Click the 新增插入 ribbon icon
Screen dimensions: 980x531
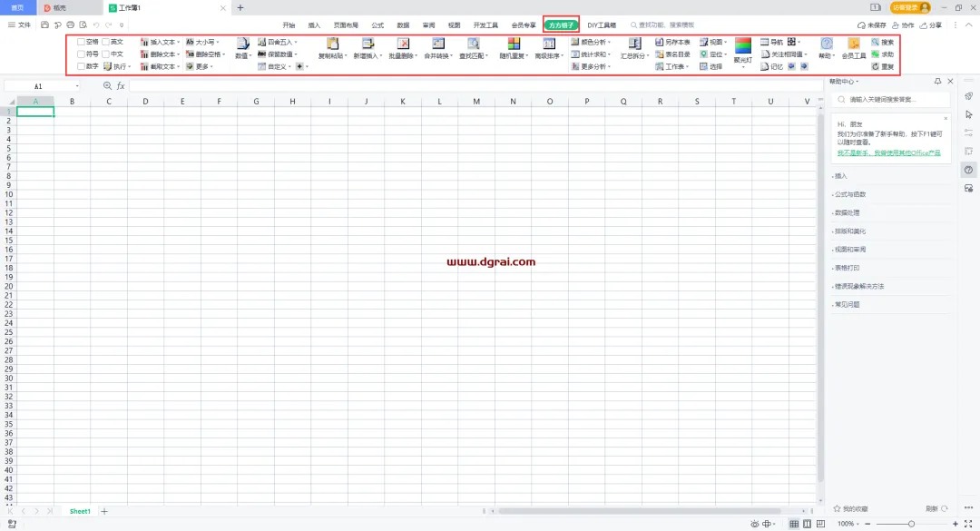(x=367, y=44)
